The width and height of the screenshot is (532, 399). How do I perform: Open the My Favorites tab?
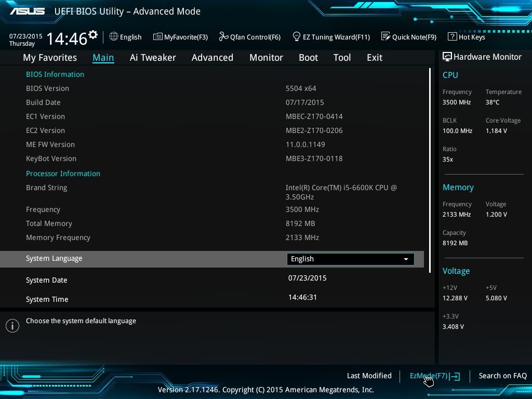(50, 58)
